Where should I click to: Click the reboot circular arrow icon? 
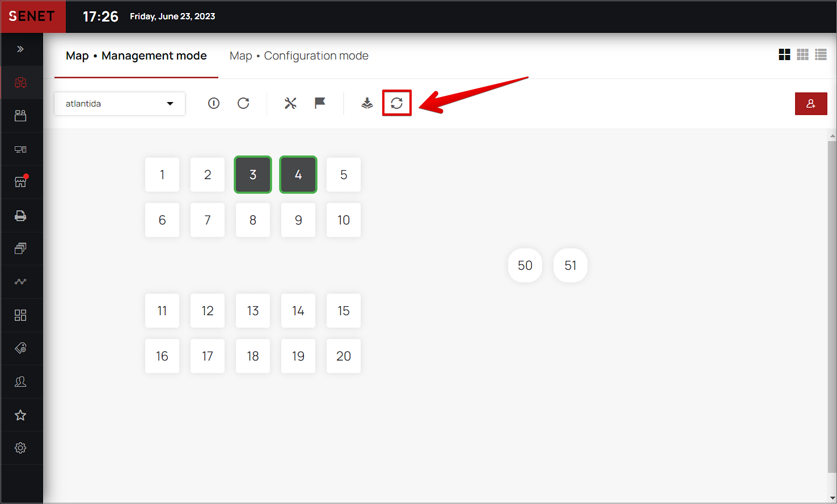click(x=243, y=103)
